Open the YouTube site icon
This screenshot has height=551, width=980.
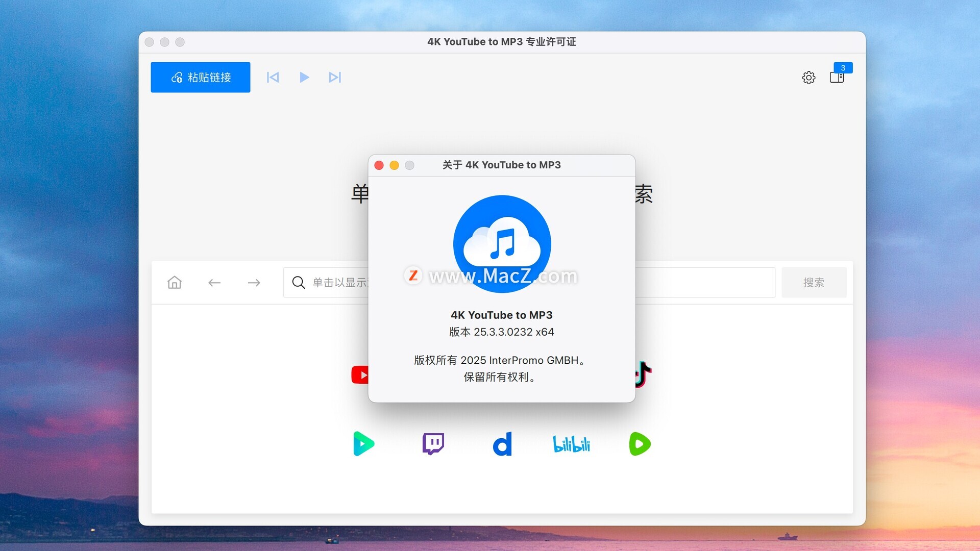click(x=359, y=375)
